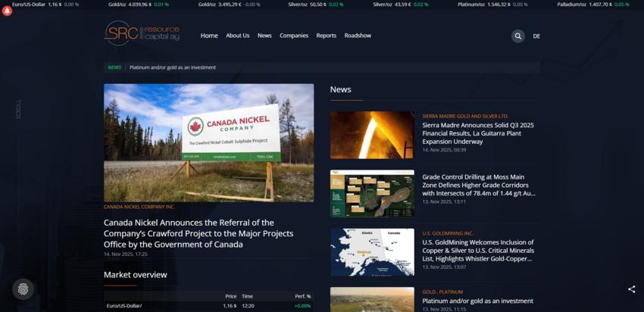Click the U.S. GOLDMINING INC. label

click(x=448, y=233)
